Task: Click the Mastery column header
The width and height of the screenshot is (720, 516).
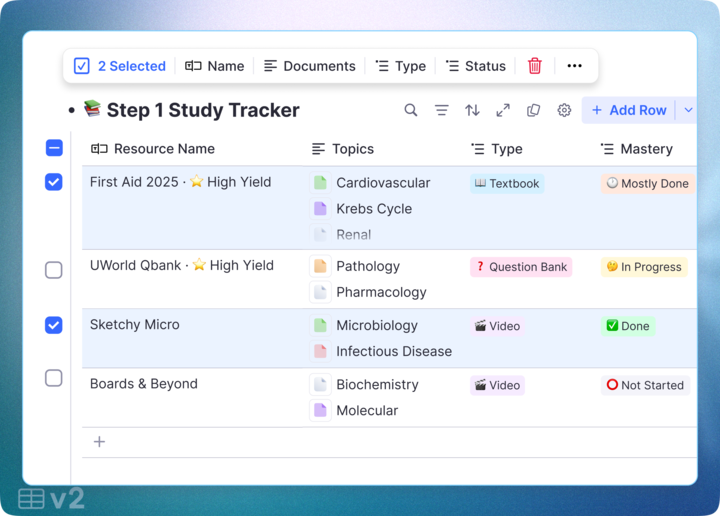Action: click(x=636, y=149)
